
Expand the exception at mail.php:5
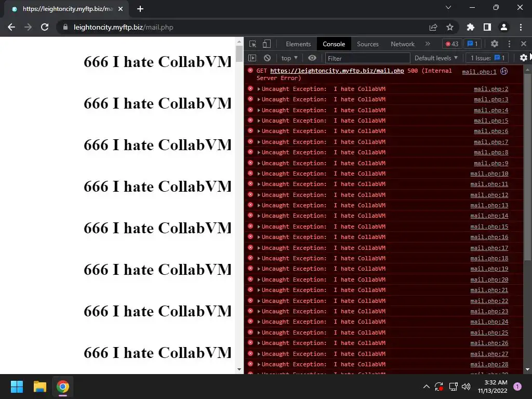coord(259,121)
